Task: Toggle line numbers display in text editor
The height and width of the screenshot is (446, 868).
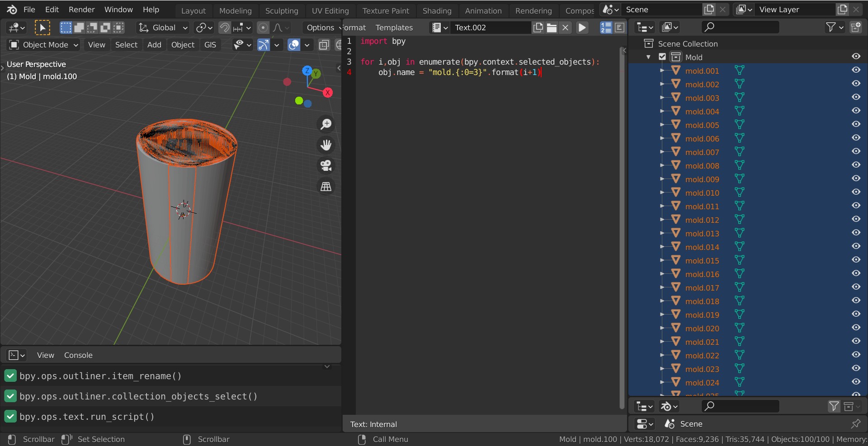Action: 606,28
